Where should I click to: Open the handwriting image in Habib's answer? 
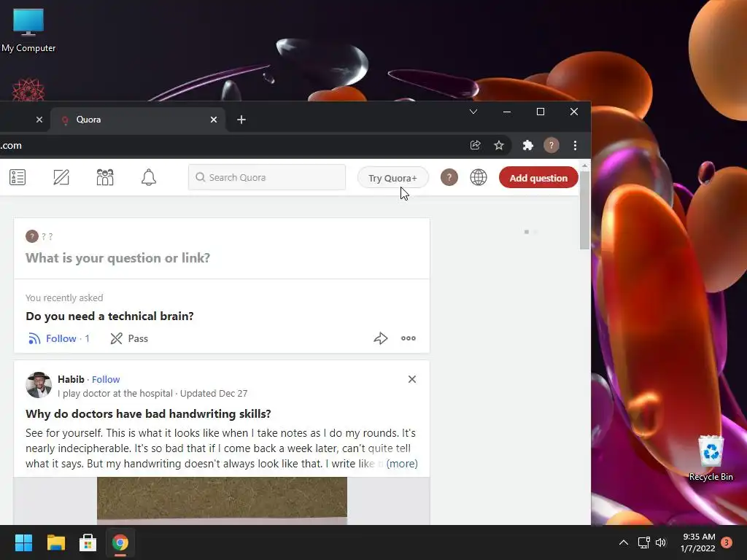222,500
